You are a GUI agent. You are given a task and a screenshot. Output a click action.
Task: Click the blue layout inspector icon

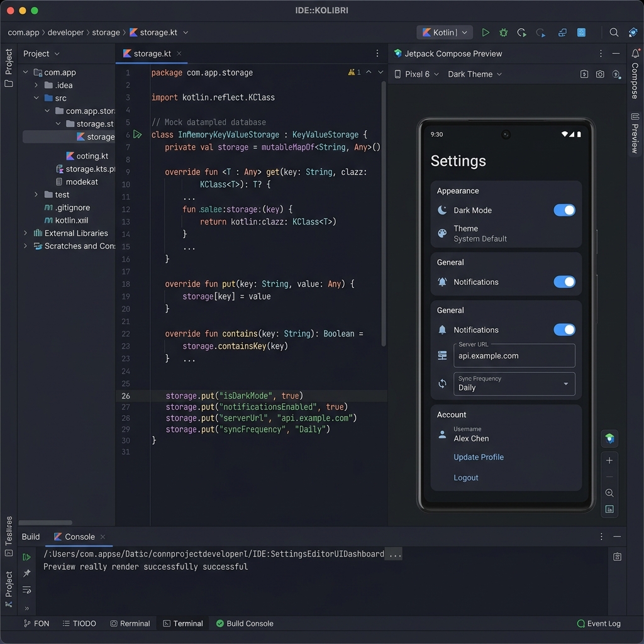click(581, 33)
